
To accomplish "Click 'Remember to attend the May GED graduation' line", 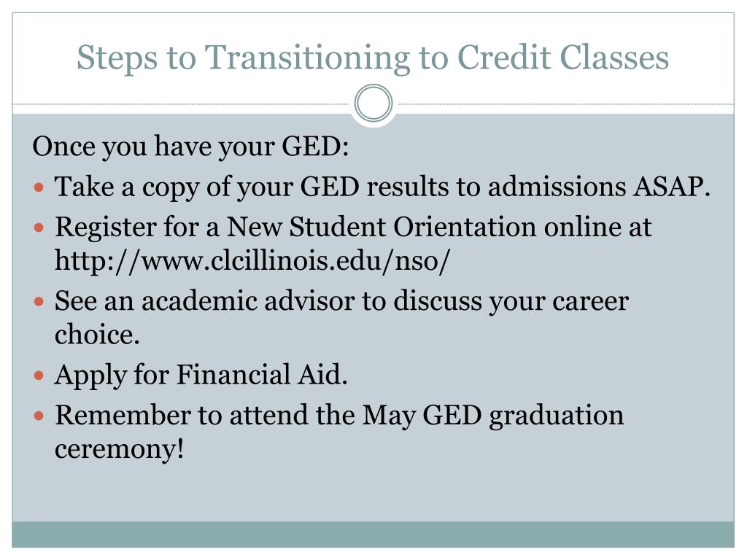I will point(339,416).
